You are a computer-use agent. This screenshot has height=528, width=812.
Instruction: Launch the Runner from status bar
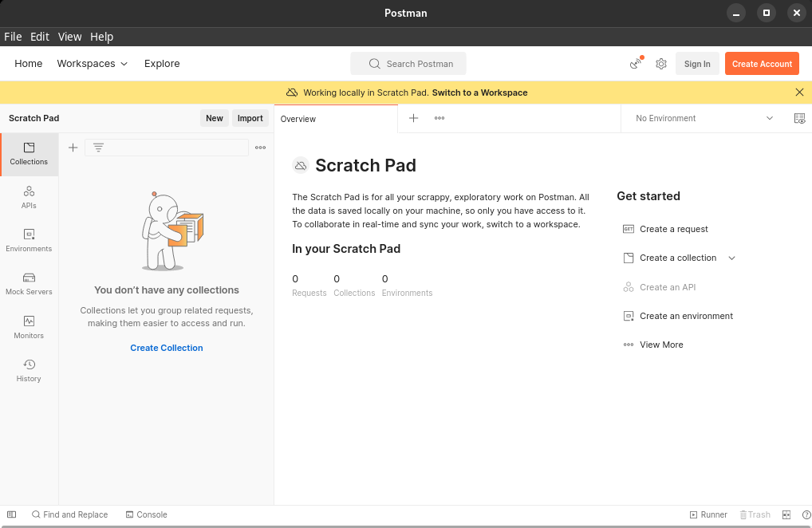(708, 514)
